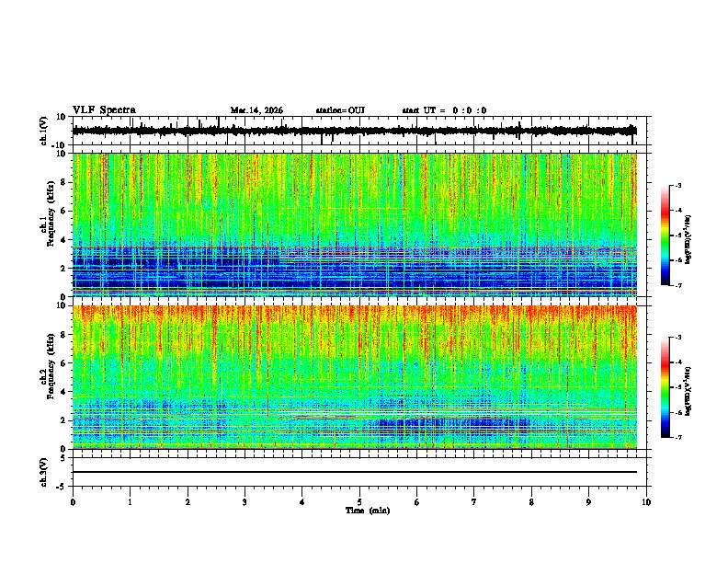Screen dimensions: 728x563
Task: Click the ch.1 spectrogram color scale bar
Action: [665, 236]
